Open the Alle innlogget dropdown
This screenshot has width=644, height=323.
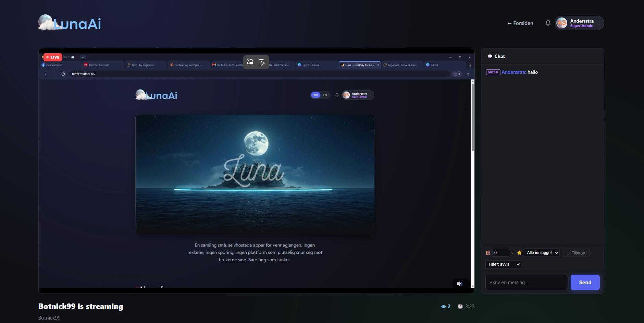[x=542, y=253]
